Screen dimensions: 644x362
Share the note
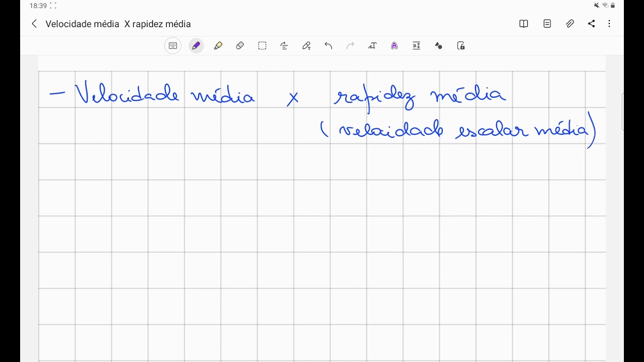click(x=591, y=24)
